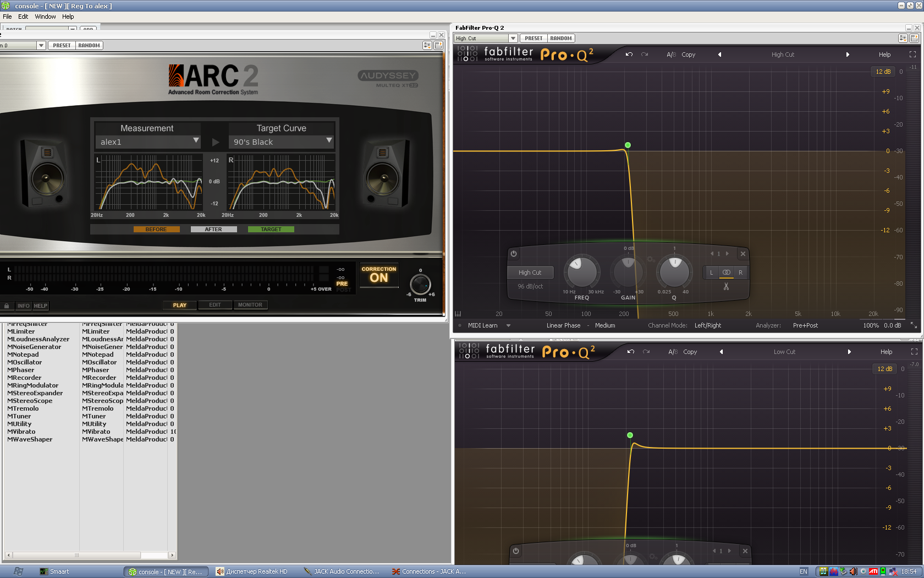The width and height of the screenshot is (924, 578).
Task: Open the Window menu in the menu bar
Action: (45, 17)
